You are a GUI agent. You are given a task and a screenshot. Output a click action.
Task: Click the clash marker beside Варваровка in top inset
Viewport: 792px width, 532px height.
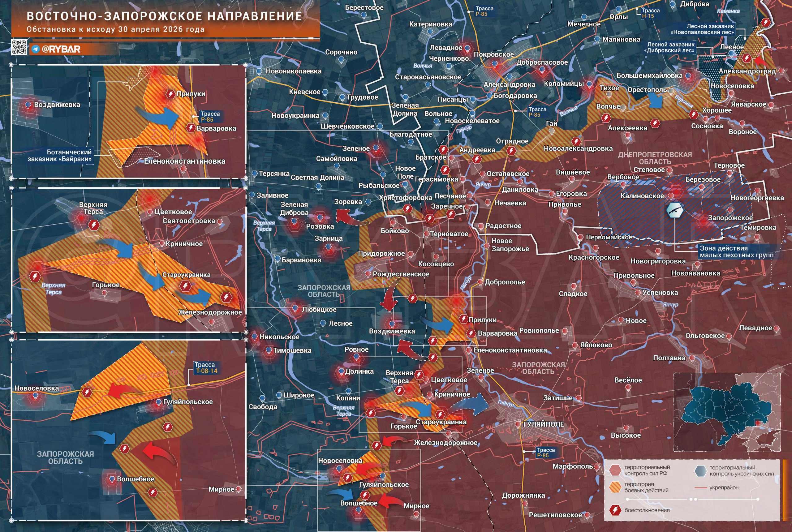tap(191, 128)
